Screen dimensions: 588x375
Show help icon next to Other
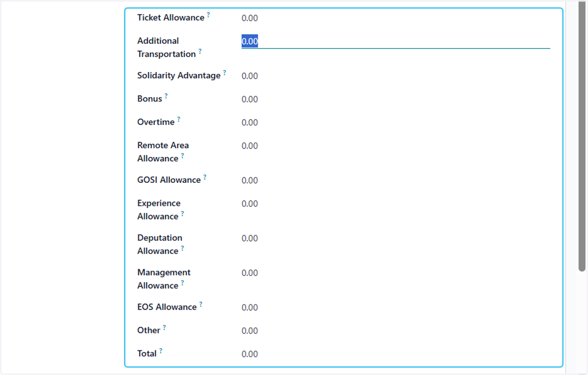point(164,327)
